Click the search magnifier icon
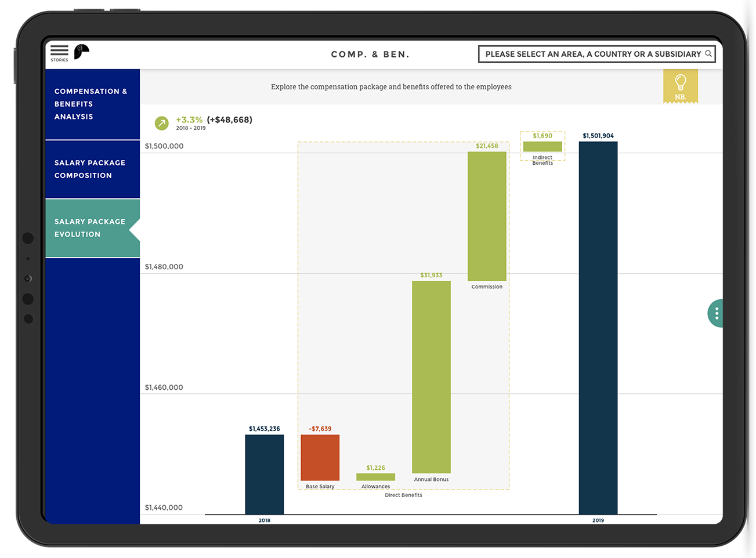The image size is (756, 558). pyautogui.click(x=708, y=54)
